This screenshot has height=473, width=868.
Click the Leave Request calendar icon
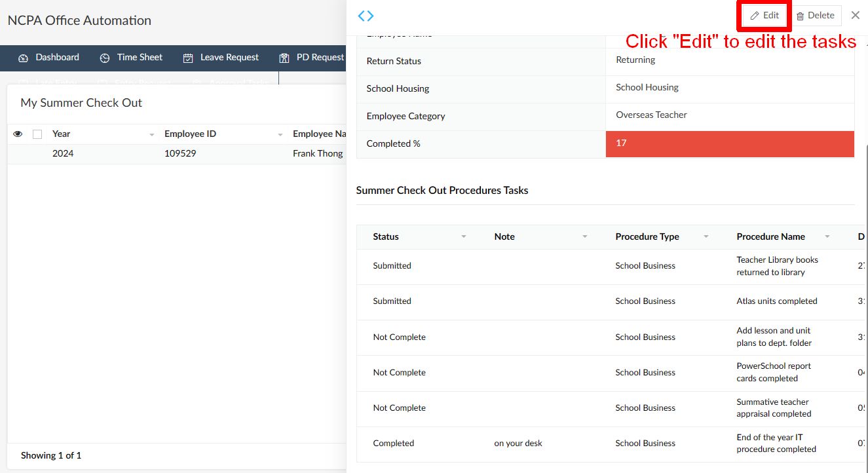coord(188,58)
